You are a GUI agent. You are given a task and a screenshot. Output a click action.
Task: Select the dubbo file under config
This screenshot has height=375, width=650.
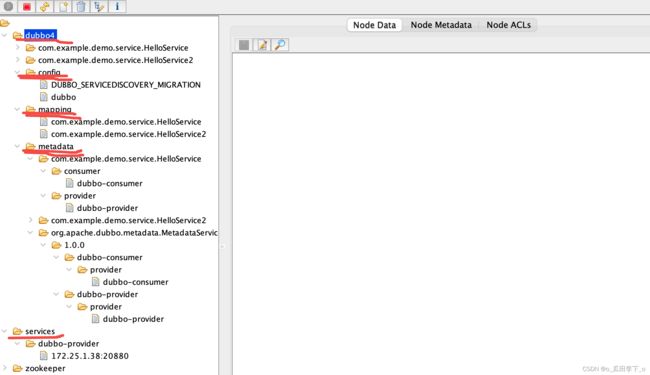click(63, 97)
